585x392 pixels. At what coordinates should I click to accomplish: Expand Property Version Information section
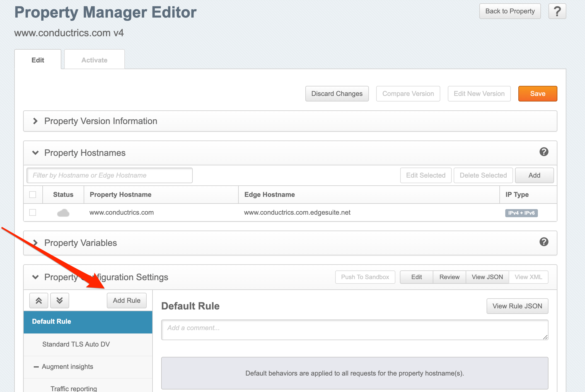click(x=35, y=121)
